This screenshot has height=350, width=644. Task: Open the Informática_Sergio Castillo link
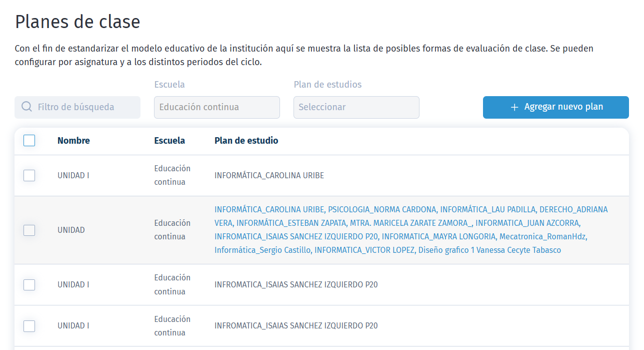262,250
